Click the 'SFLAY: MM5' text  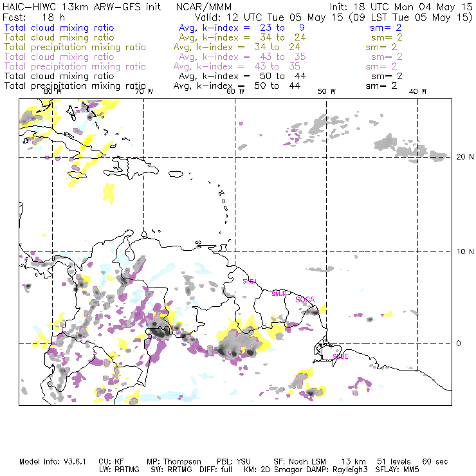coord(397,470)
